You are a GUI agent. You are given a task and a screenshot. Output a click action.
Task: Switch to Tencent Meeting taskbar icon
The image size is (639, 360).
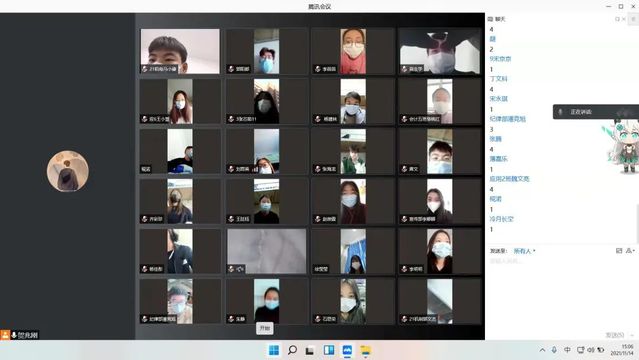coord(347,350)
